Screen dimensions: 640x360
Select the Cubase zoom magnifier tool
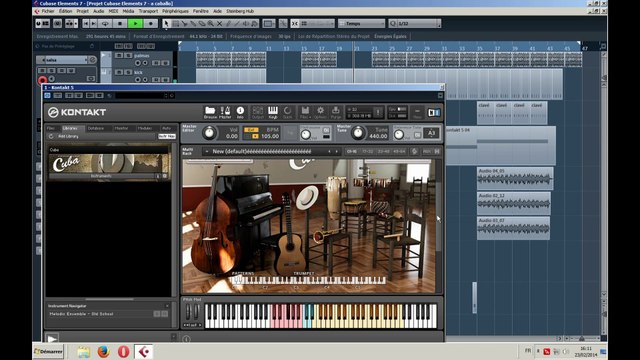tap(211, 24)
